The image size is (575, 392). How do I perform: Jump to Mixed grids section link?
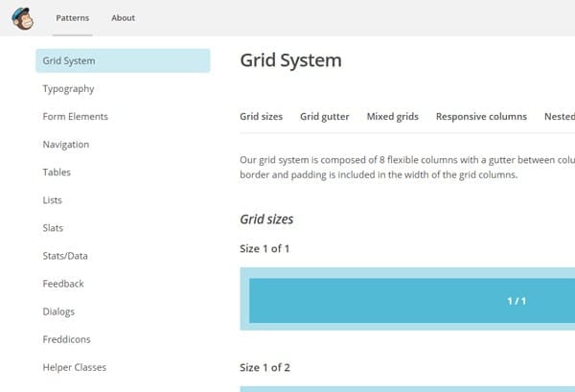[x=392, y=117]
